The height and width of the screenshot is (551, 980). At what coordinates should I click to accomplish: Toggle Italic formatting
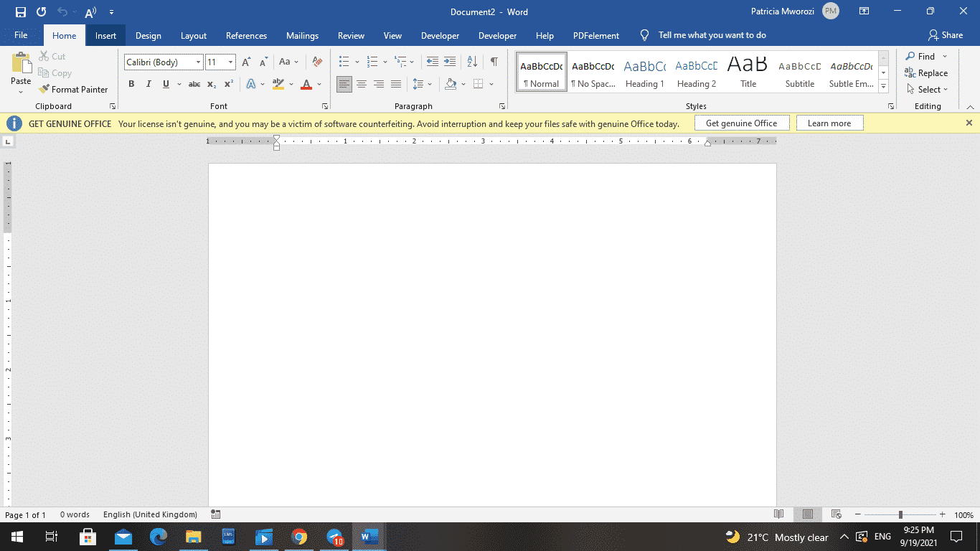149,84
